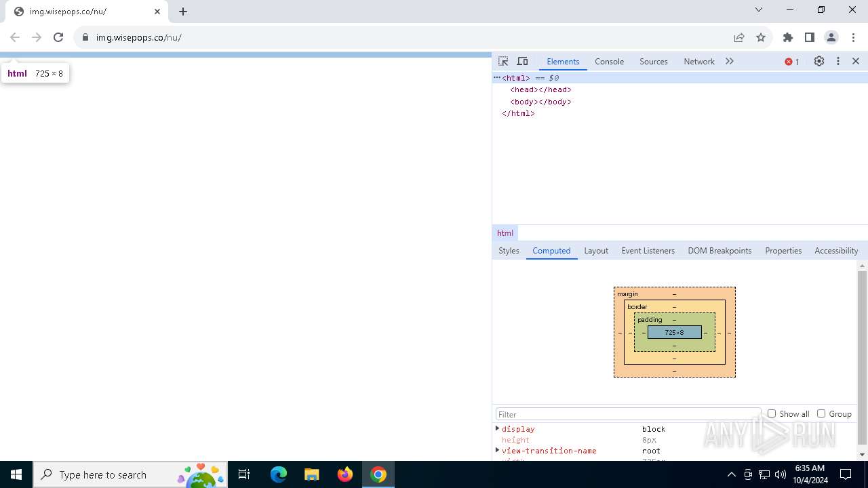This screenshot has width=868, height=488.
Task: Click the 'root' view-transition-name value
Action: [651, 451]
